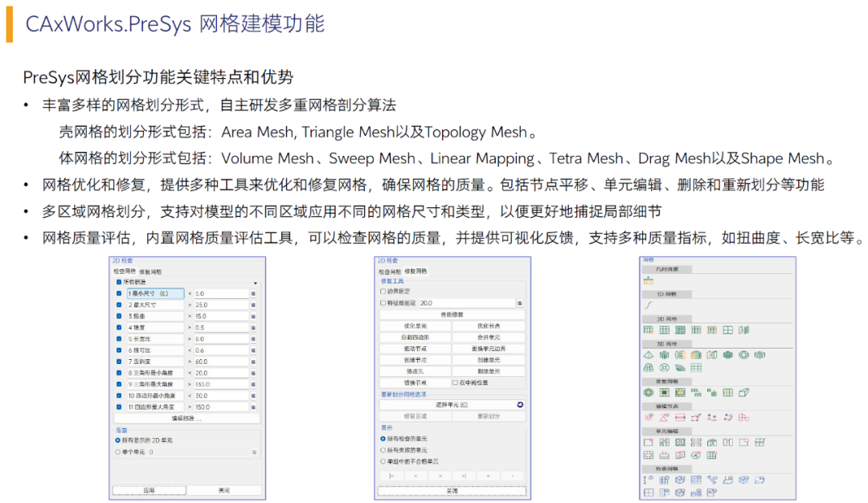This screenshot has height=503, width=868.
Task: Click the small button right of 翘曲 15.0
Action: (253, 317)
